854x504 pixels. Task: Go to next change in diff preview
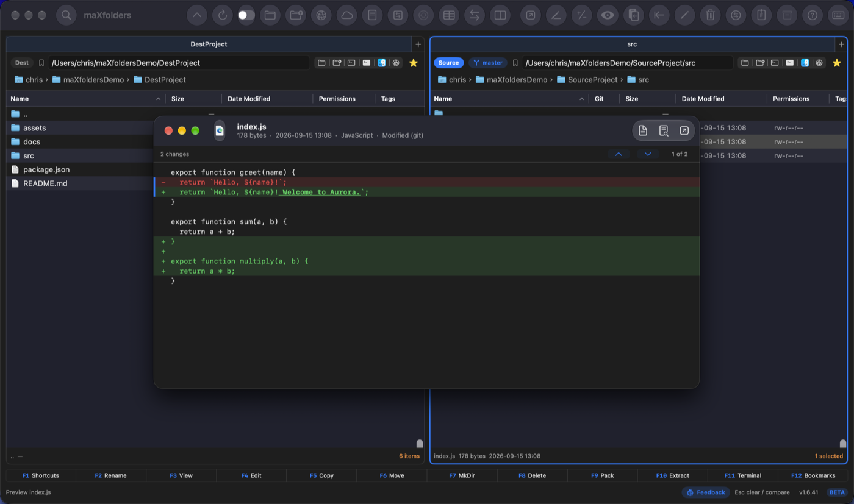pos(648,154)
